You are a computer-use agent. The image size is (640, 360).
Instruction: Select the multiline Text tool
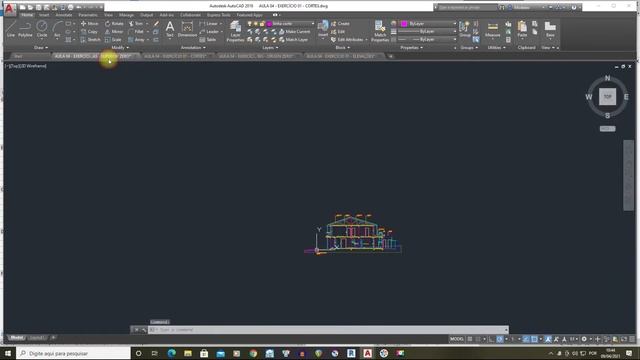(170, 29)
